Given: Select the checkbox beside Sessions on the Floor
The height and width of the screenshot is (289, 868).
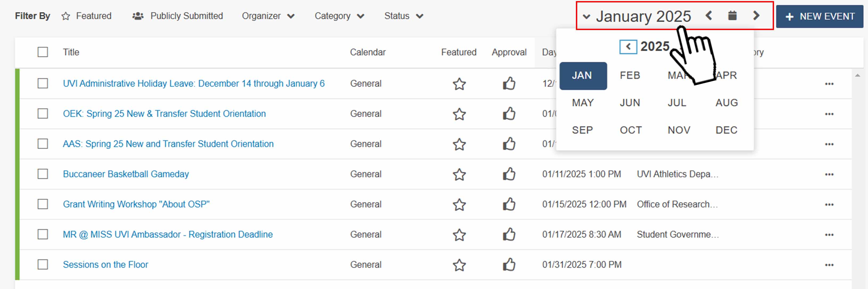Looking at the screenshot, I should pyautogui.click(x=42, y=265).
